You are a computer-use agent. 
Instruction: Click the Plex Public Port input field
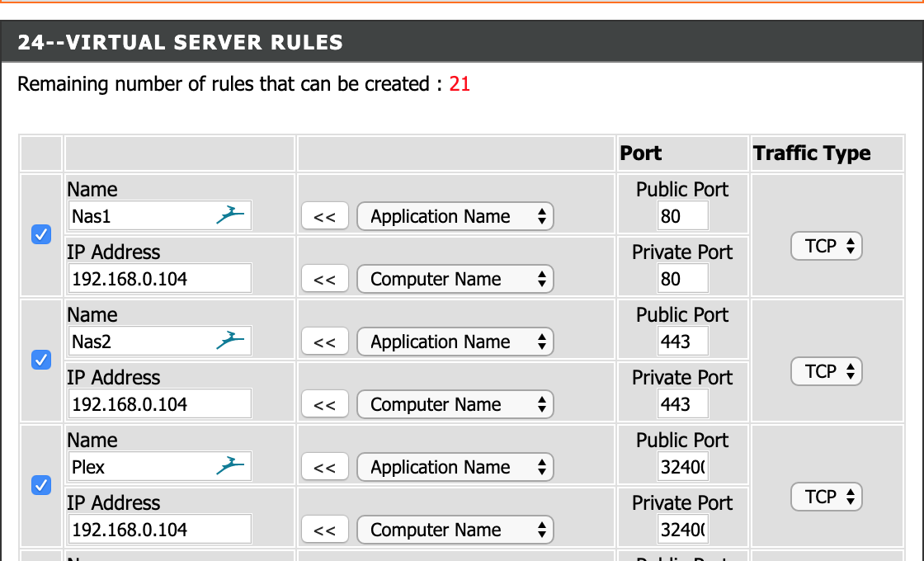tap(682, 467)
